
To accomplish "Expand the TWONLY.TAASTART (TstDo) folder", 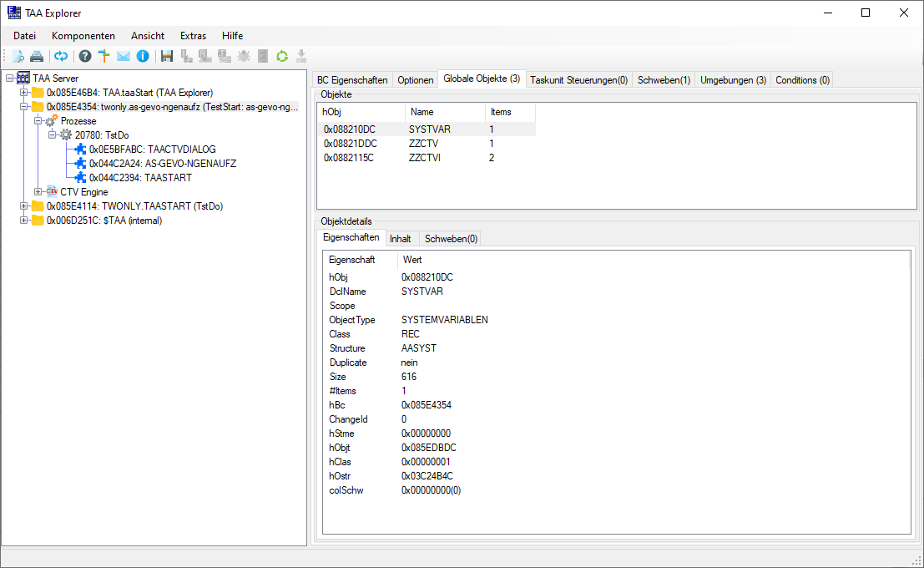I will [x=23, y=205].
